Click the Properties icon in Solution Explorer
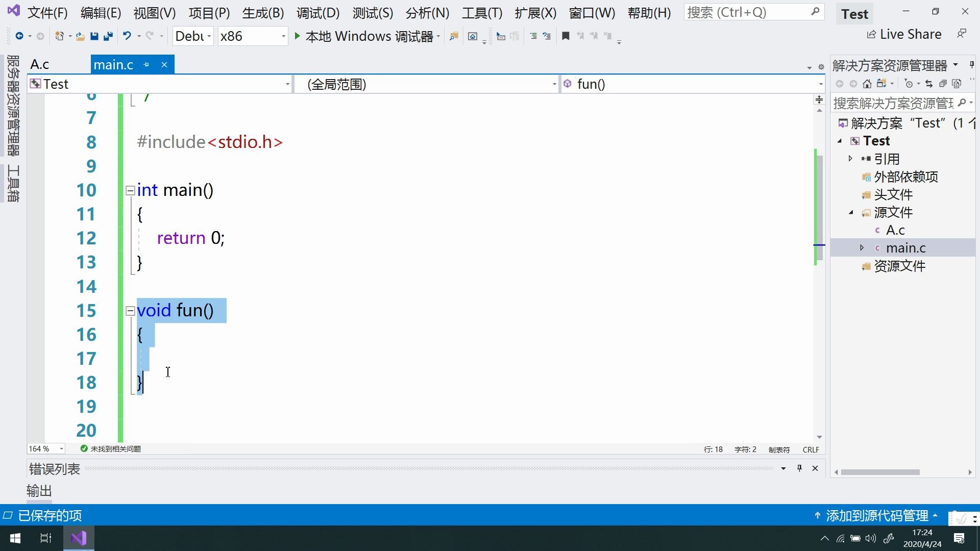This screenshot has height=551, width=980. click(x=957, y=83)
